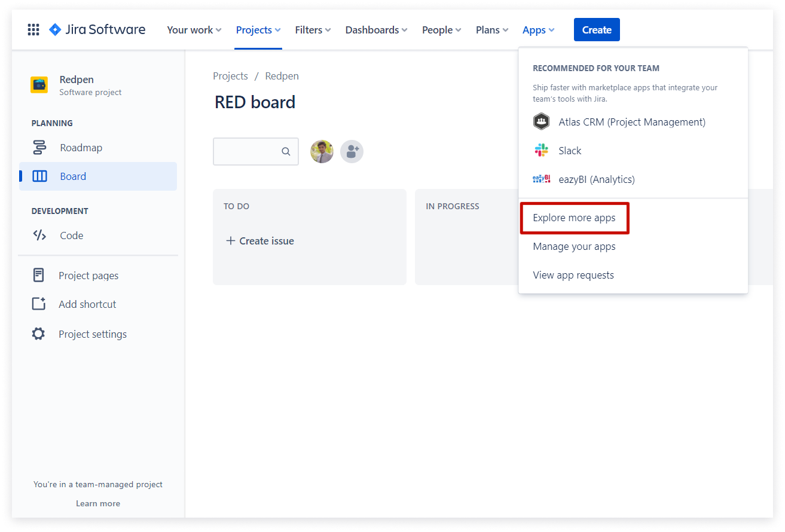This screenshot has width=785, height=532.
Task: Click the TO DO column header
Action: (x=237, y=206)
